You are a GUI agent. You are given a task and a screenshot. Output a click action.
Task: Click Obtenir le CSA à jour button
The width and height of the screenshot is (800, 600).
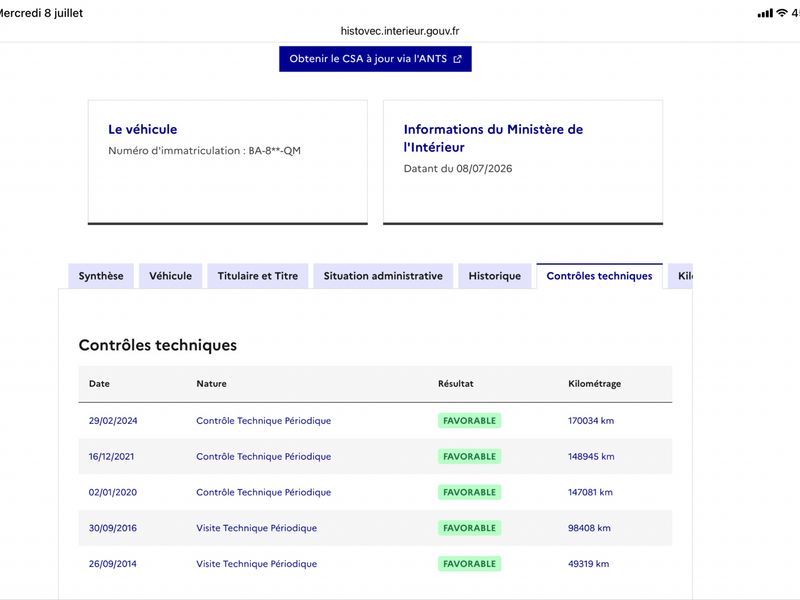click(x=375, y=59)
